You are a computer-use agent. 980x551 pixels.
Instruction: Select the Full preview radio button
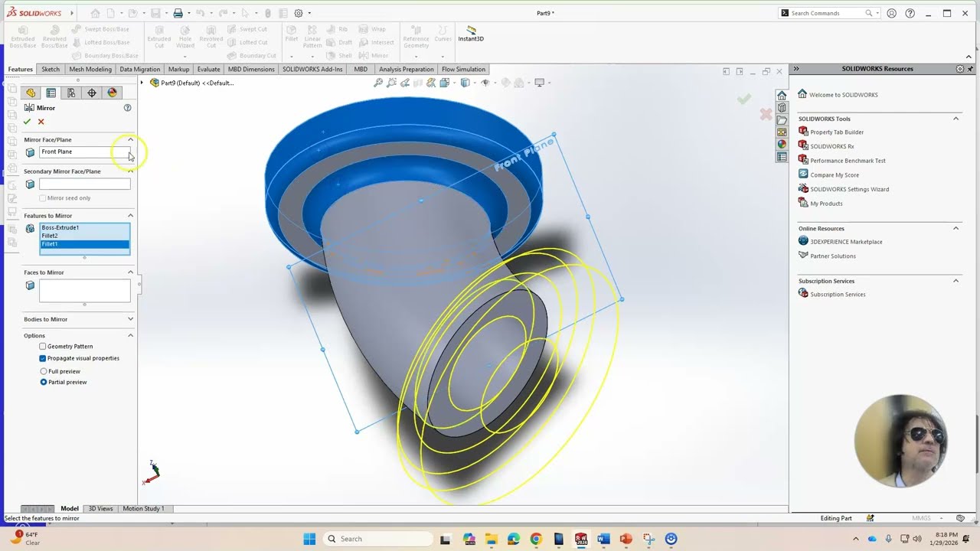[x=44, y=371]
